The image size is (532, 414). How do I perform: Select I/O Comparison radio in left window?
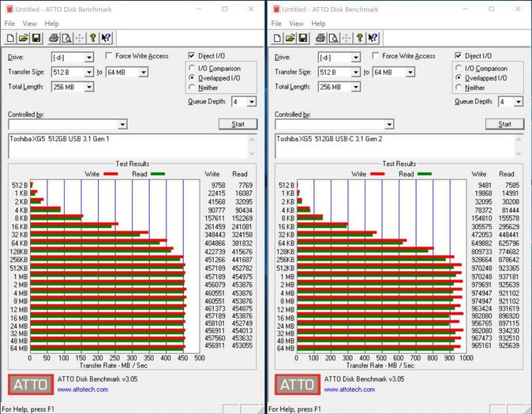pos(192,68)
